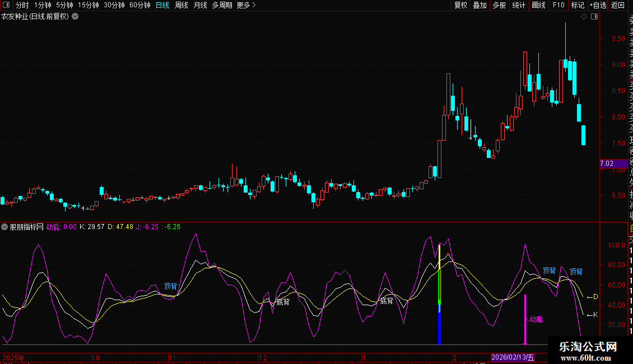Click the 返回 back button
This screenshot has height=364, width=633.
tap(617, 5)
